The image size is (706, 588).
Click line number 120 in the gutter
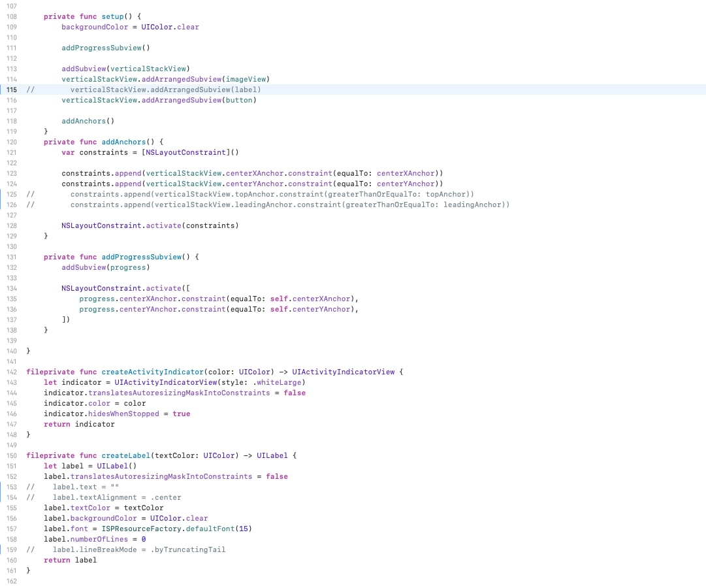[x=12, y=142]
